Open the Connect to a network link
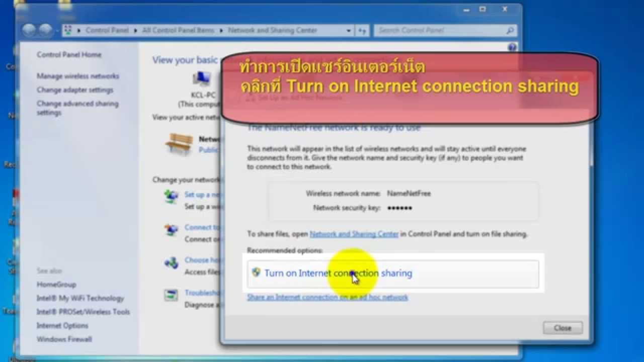The height and width of the screenshot is (362, 644). point(202,227)
